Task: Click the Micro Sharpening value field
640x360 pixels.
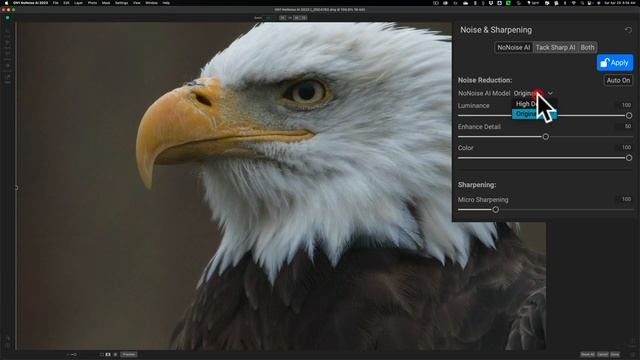Action: (x=624, y=199)
